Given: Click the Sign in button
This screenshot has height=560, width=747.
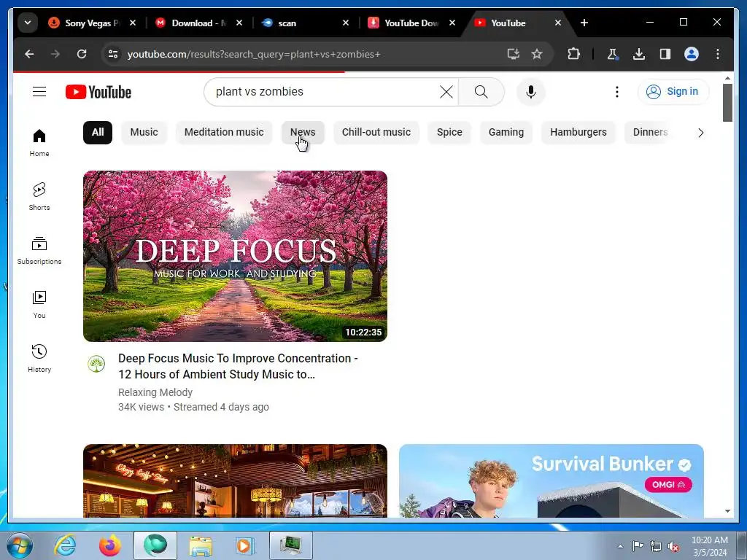Looking at the screenshot, I should [673, 91].
